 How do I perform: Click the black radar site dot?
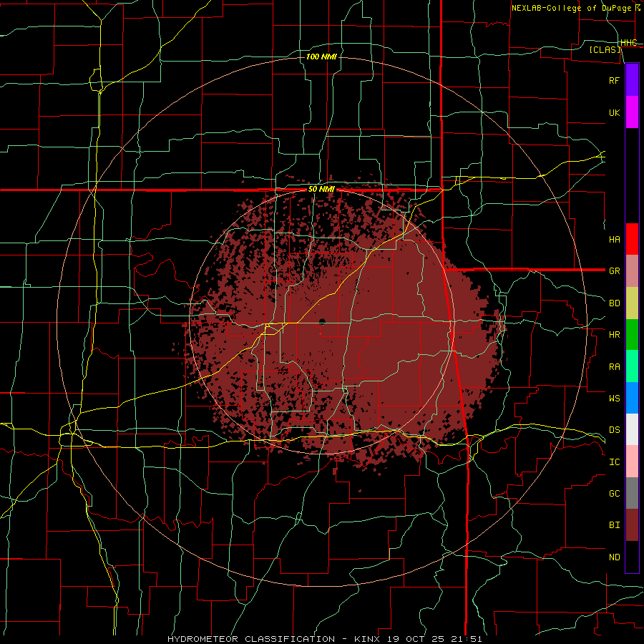pos(323,321)
